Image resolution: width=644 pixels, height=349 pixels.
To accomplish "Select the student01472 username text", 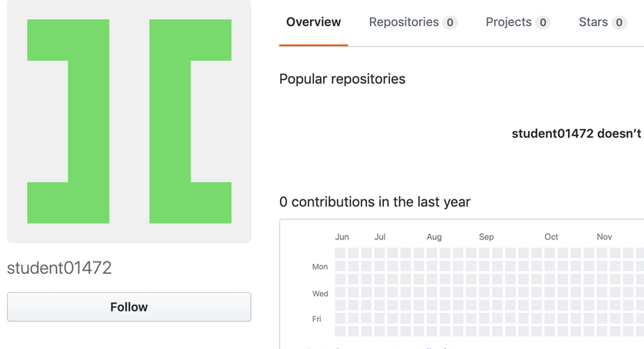I will (x=59, y=268).
